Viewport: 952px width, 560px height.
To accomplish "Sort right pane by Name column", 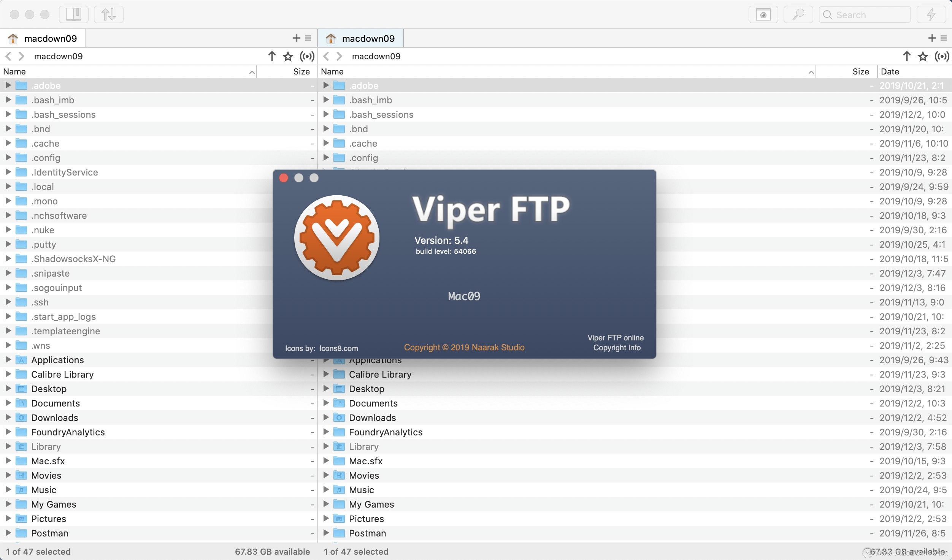I will tap(566, 71).
